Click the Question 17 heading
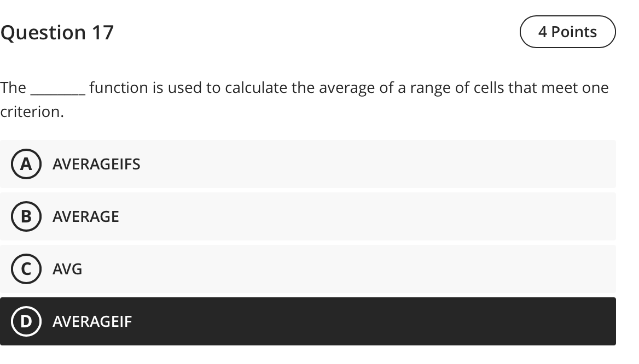 point(57,32)
